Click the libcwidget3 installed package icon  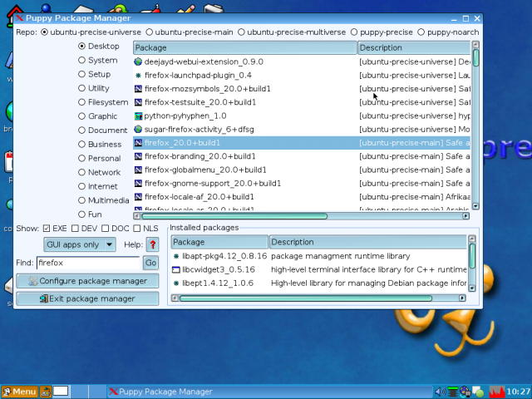175,269
